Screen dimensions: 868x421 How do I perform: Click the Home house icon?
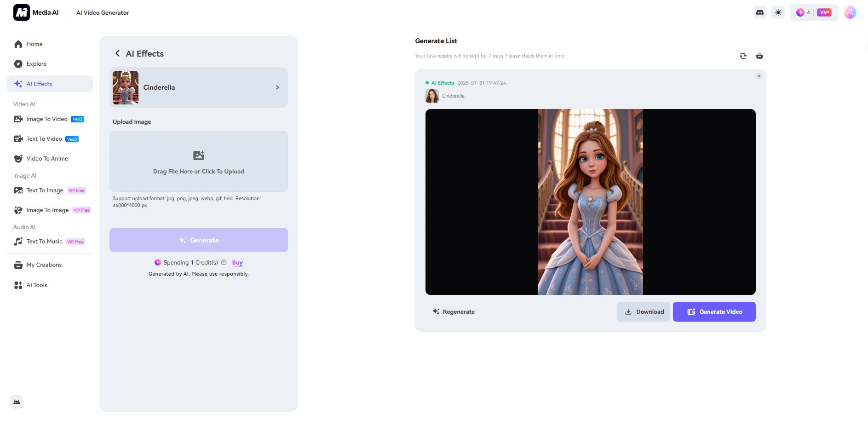pos(18,44)
